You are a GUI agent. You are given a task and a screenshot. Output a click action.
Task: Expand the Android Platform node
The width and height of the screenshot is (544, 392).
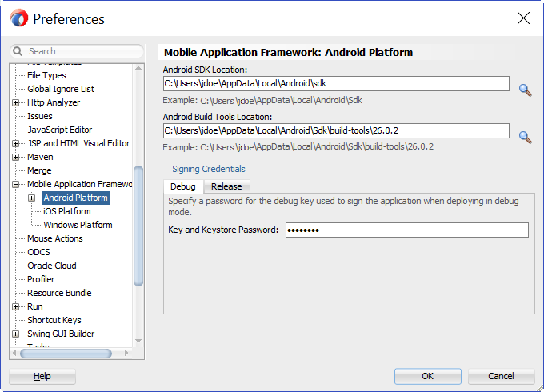click(x=31, y=198)
